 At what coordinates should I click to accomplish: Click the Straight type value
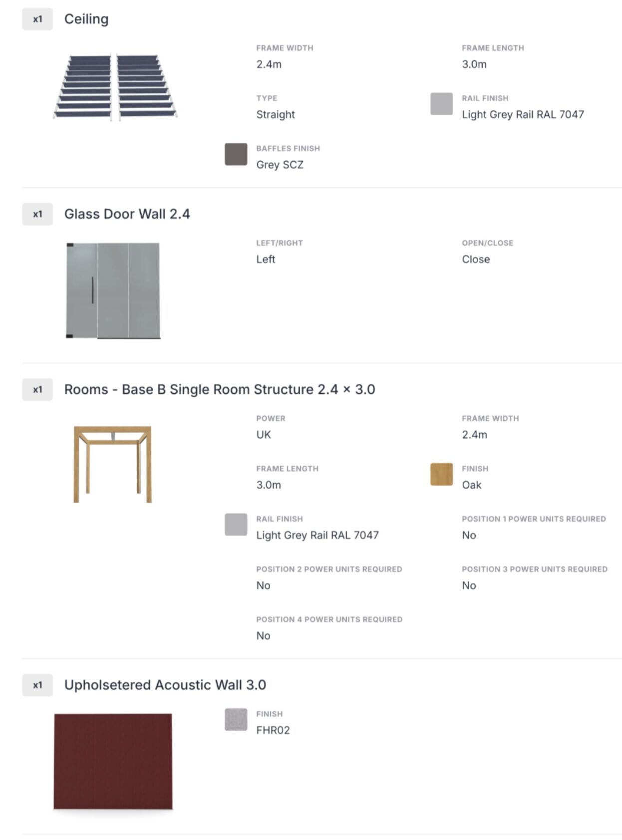275,114
